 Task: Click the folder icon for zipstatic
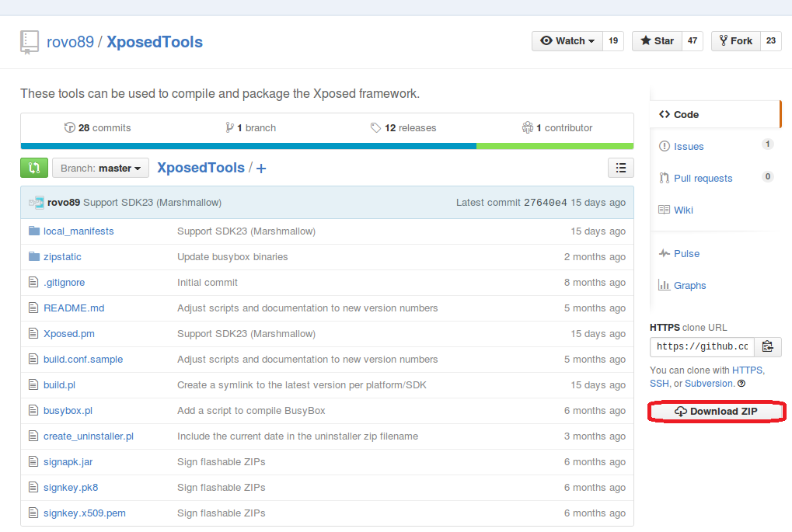coord(34,256)
